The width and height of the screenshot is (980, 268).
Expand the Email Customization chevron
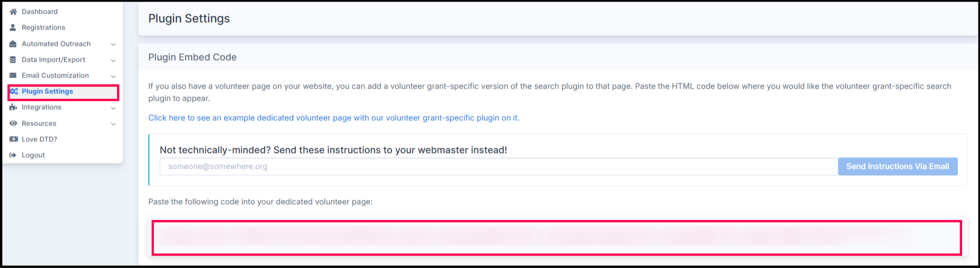(113, 76)
